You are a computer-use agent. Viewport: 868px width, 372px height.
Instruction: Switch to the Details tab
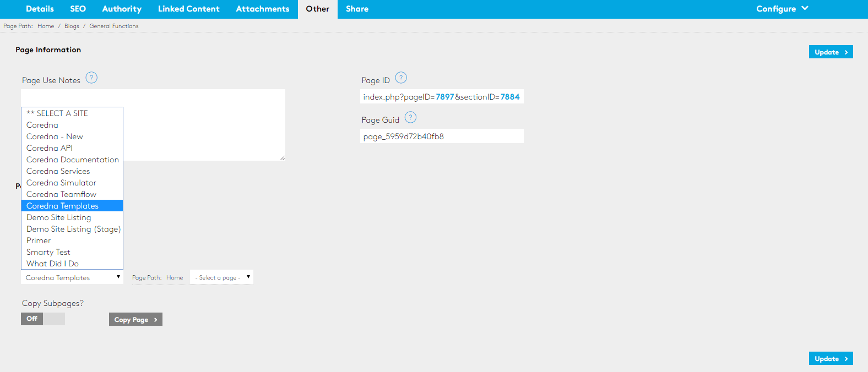[x=40, y=9]
